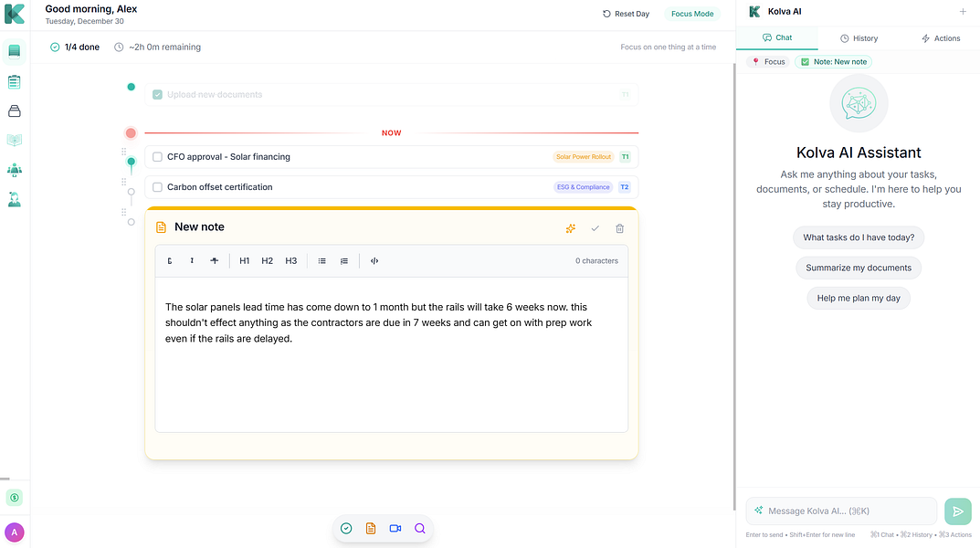Click the T2 badge on Carbon offset certification
Viewport: 980px width, 548px height.
coord(625,187)
